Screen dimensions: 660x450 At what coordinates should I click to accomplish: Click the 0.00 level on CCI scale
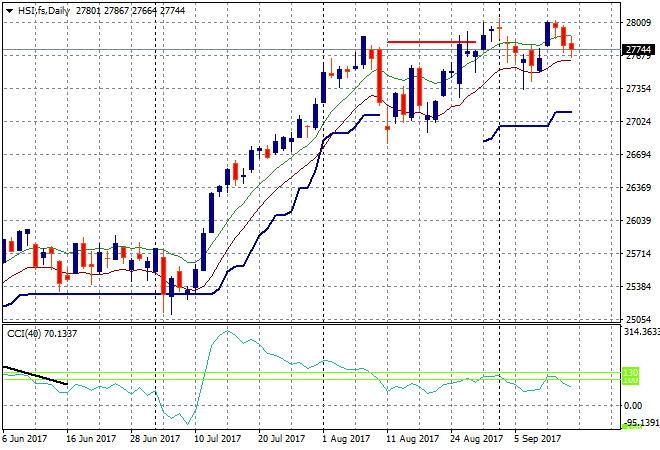[x=632, y=405]
